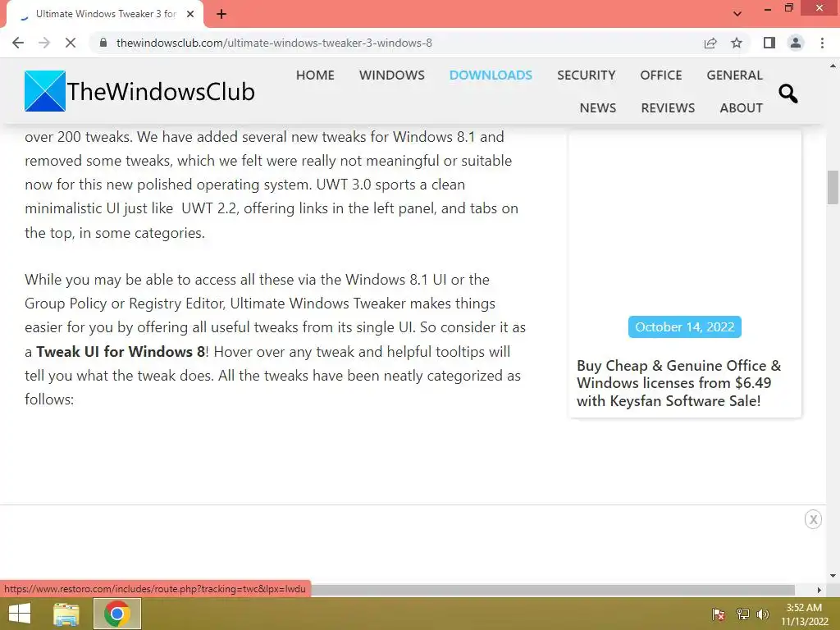Stop loading the page
The height and width of the screenshot is (630, 840).
tap(71, 43)
